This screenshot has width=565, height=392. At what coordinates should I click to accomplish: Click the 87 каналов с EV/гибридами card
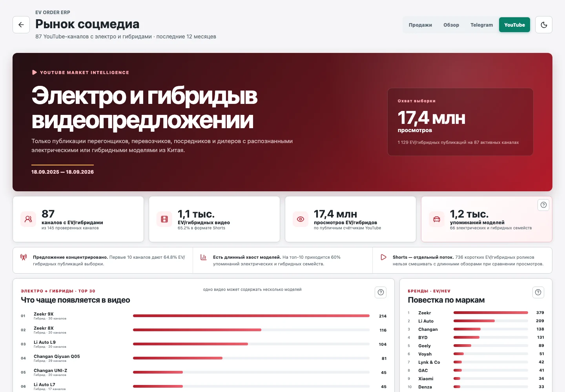coord(78,219)
